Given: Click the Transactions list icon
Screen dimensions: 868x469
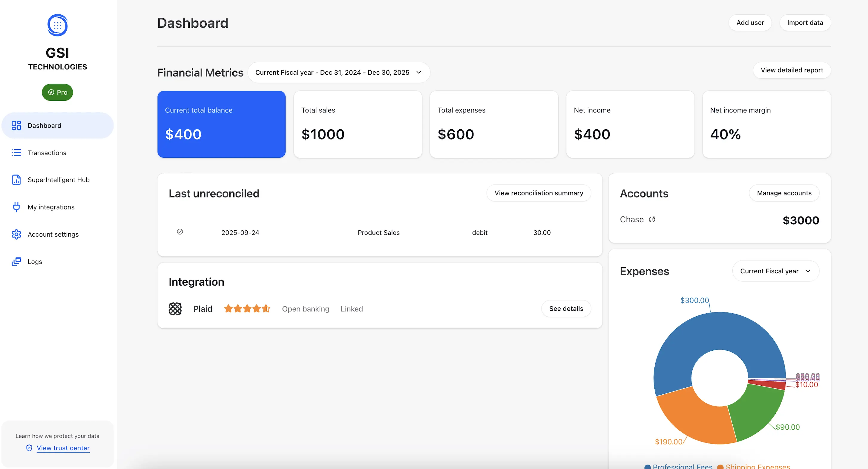Looking at the screenshot, I should 16,153.
